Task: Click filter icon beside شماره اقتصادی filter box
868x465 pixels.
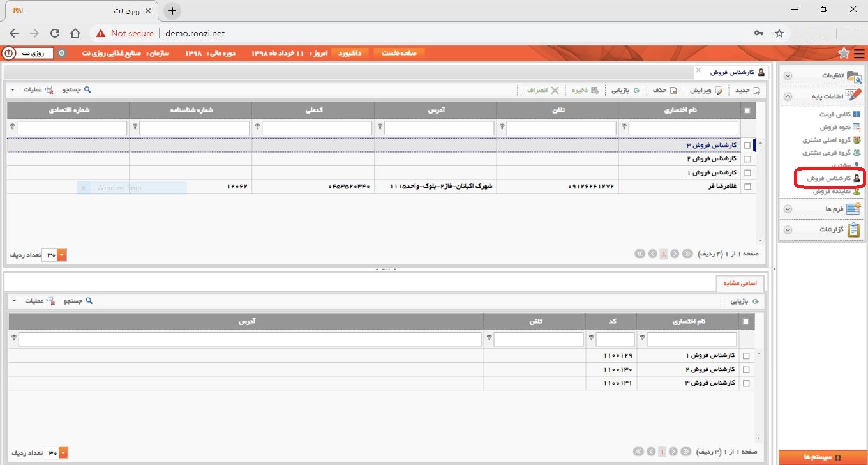Action: coord(12,126)
